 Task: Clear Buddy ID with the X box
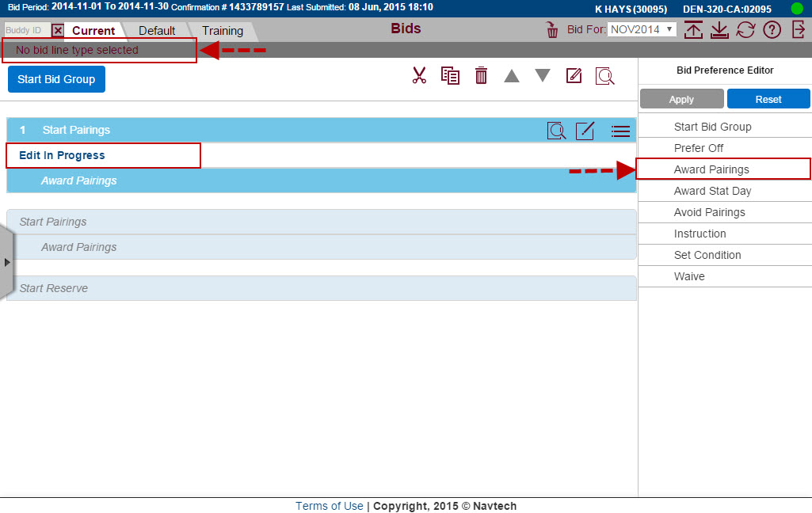point(58,30)
